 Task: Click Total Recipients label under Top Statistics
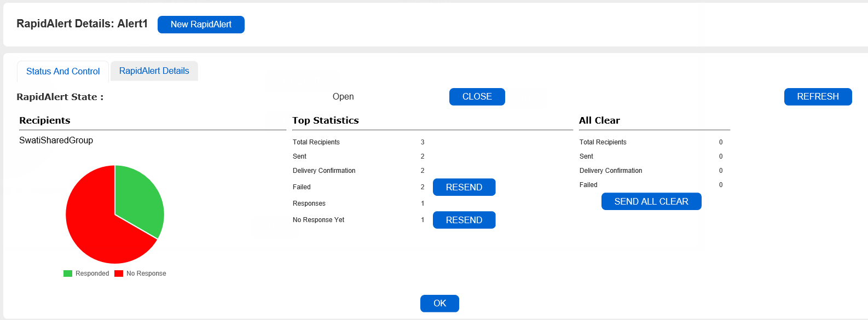316,142
